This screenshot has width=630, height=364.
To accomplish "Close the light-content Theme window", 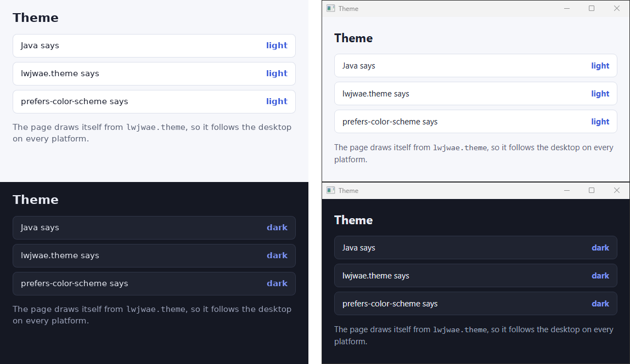I will (617, 8).
